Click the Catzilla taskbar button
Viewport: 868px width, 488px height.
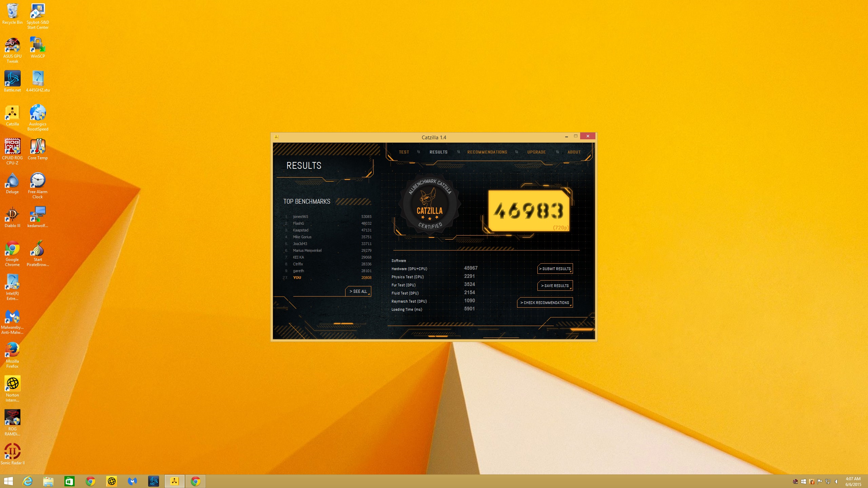(x=175, y=481)
